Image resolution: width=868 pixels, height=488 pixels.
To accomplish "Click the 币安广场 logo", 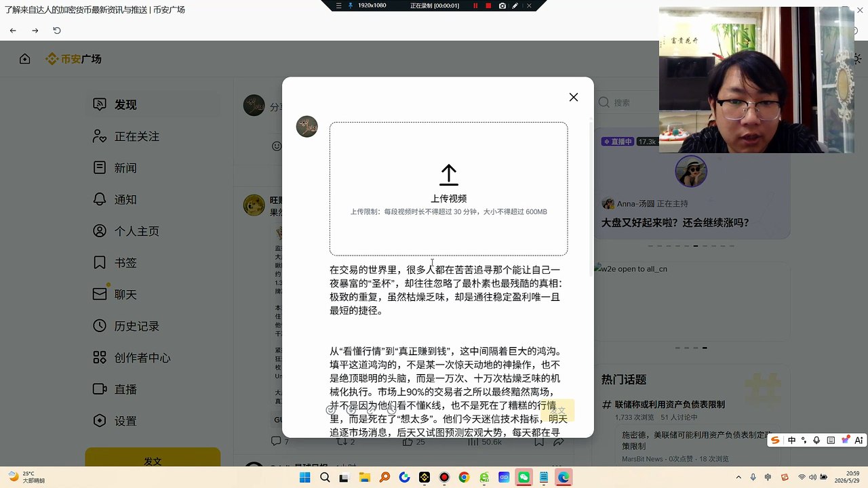I will 73,59.
